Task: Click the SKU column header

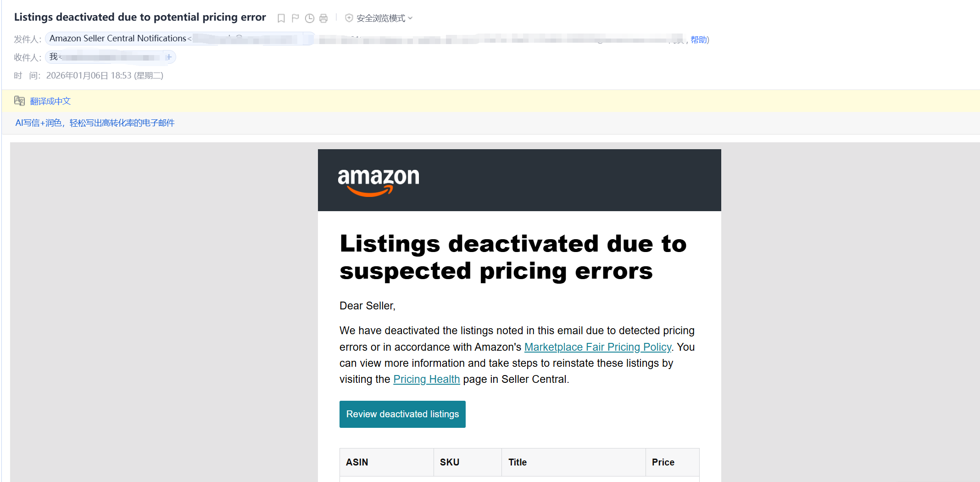Action: pyautogui.click(x=449, y=462)
